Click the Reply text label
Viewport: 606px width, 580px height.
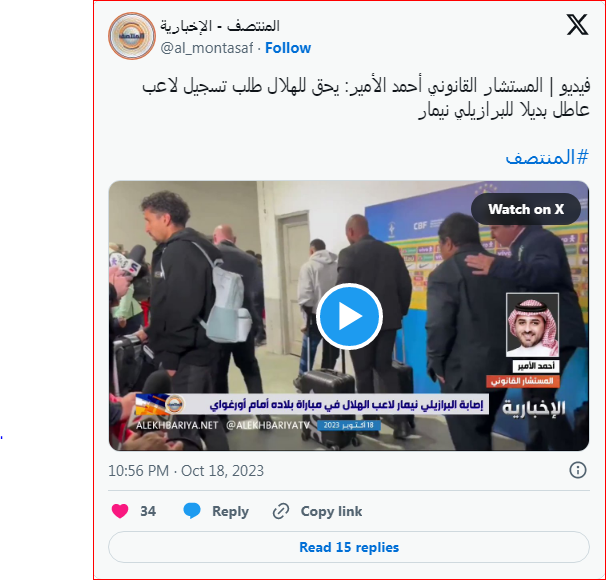[x=230, y=511]
